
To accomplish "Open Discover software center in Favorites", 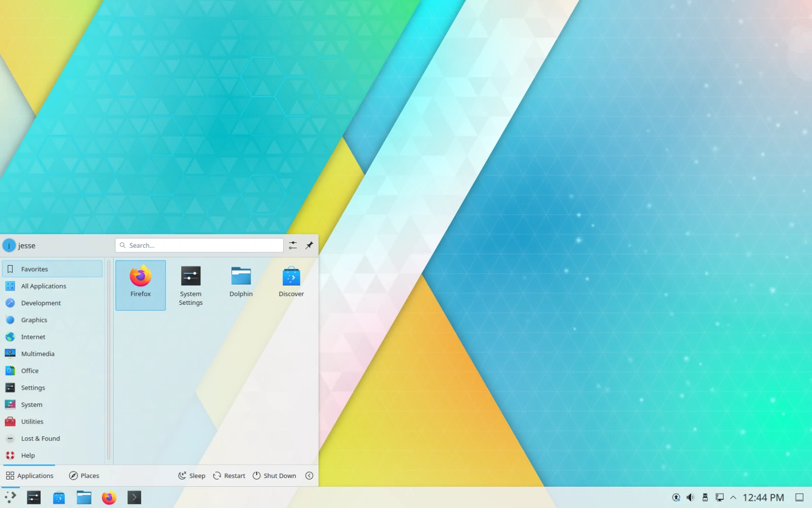I will (x=291, y=282).
